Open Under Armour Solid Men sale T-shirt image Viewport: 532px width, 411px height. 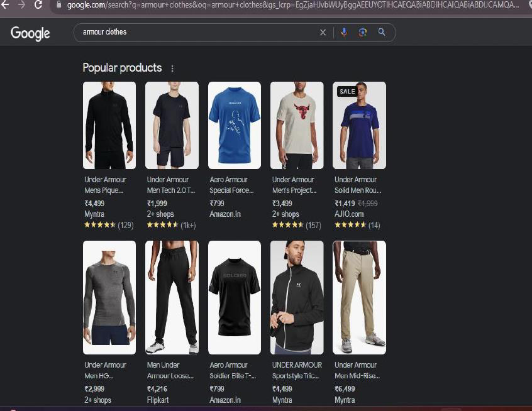pyautogui.click(x=359, y=125)
